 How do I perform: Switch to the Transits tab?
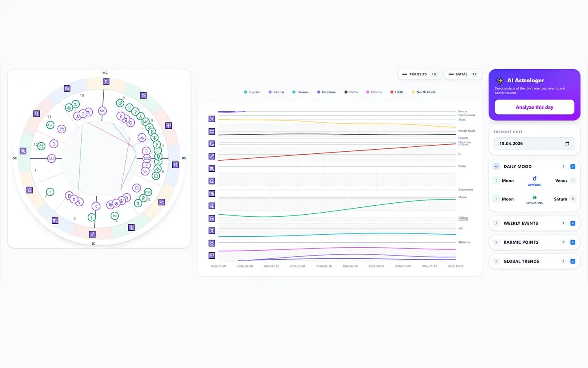pos(419,74)
